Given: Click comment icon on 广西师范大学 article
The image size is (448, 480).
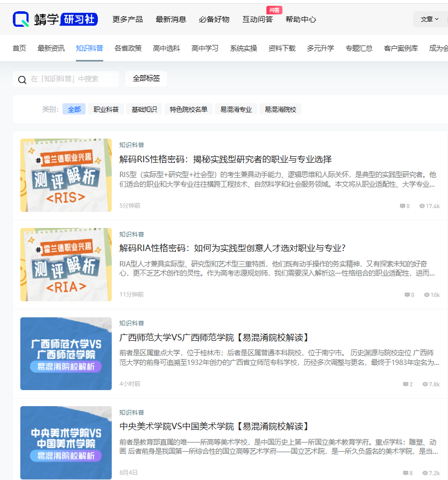Looking at the screenshot, I should 405,384.
